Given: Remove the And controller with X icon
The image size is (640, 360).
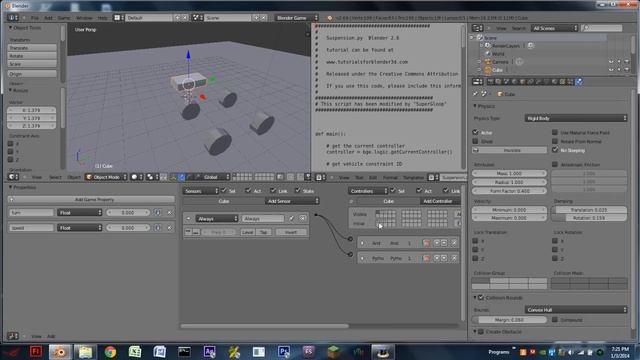Looking at the screenshot, I should pyautogui.click(x=454, y=243).
